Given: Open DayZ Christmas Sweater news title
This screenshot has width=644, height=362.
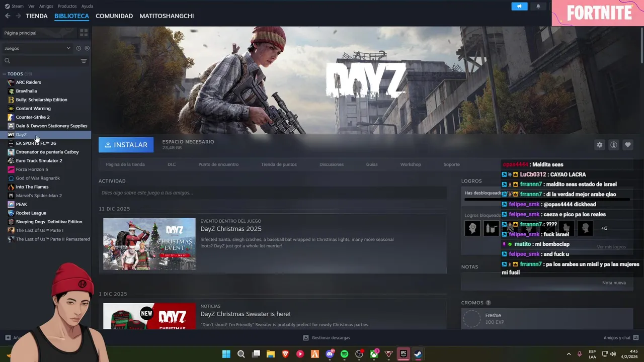Looking at the screenshot, I should point(246,314).
